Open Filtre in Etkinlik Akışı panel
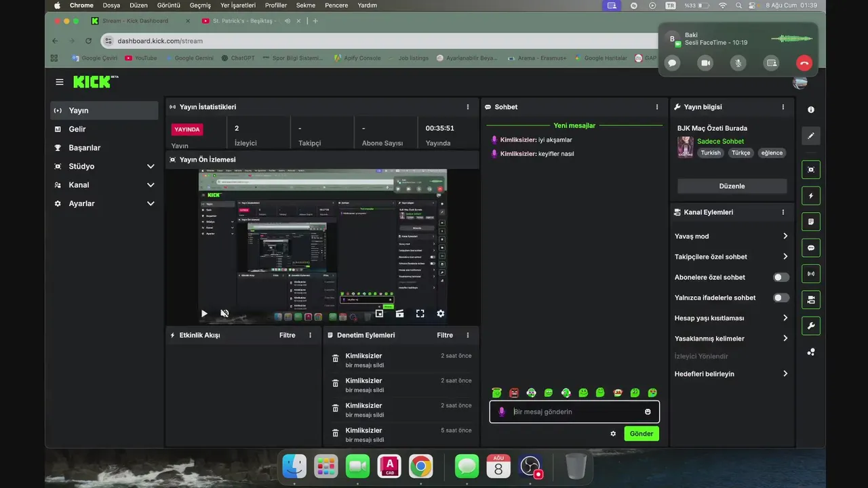 (287, 335)
